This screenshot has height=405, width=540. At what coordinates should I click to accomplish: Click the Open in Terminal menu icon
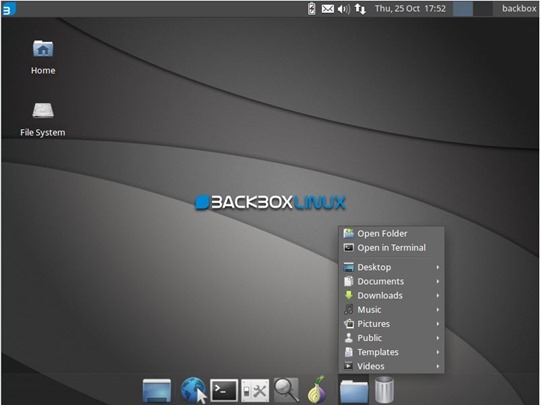tap(349, 248)
